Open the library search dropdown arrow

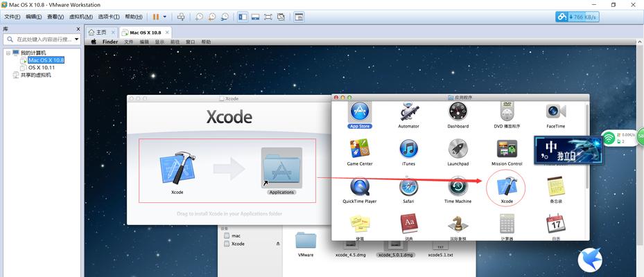point(77,39)
